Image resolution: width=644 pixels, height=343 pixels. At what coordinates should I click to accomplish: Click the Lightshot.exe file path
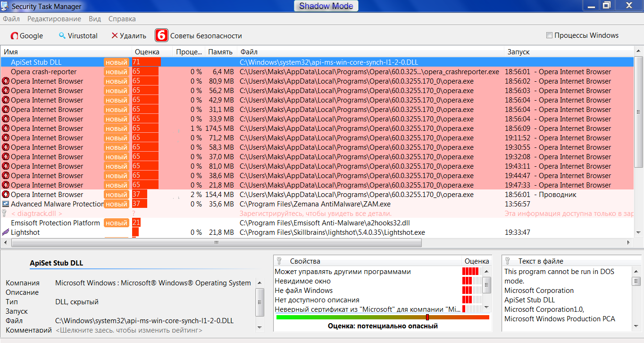click(332, 232)
